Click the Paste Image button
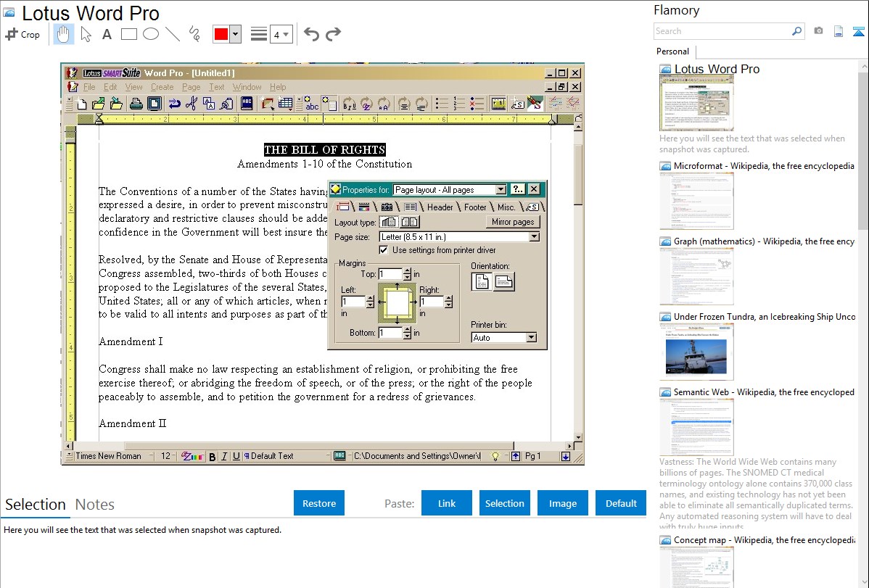 [563, 503]
